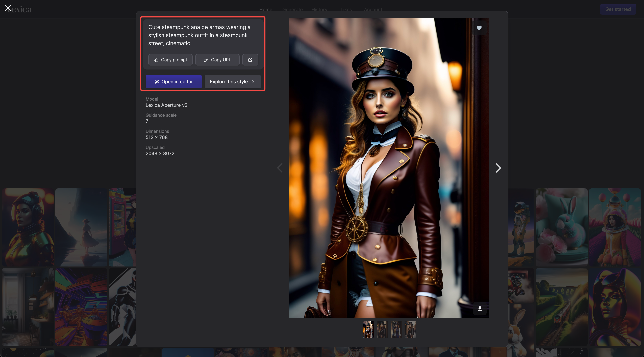Open the pink bunny background image
This screenshot has height=357, width=644.
click(x=561, y=227)
